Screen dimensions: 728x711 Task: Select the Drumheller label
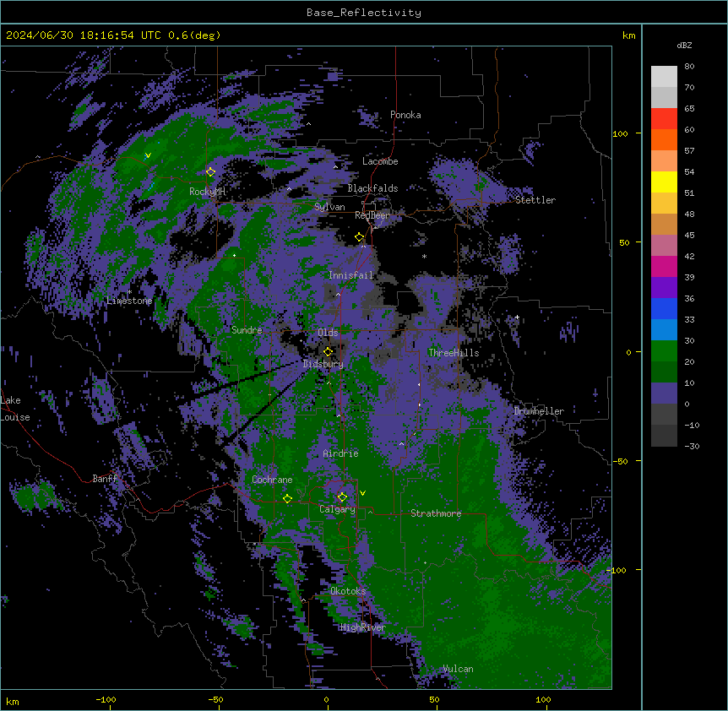click(x=539, y=411)
